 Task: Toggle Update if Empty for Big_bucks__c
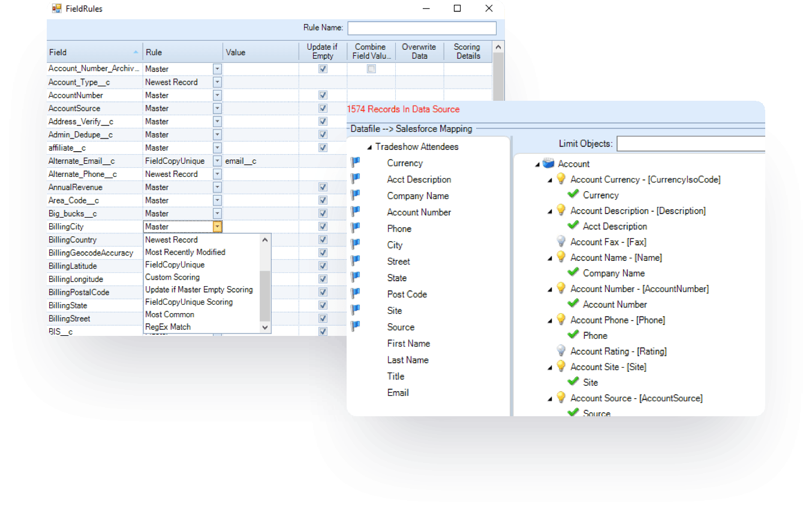click(x=323, y=214)
